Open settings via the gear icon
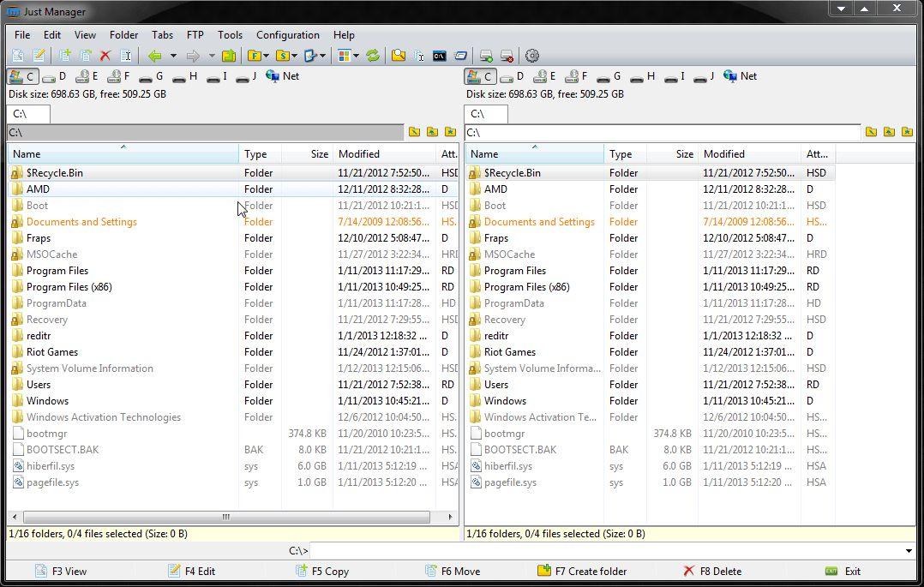 [532, 56]
